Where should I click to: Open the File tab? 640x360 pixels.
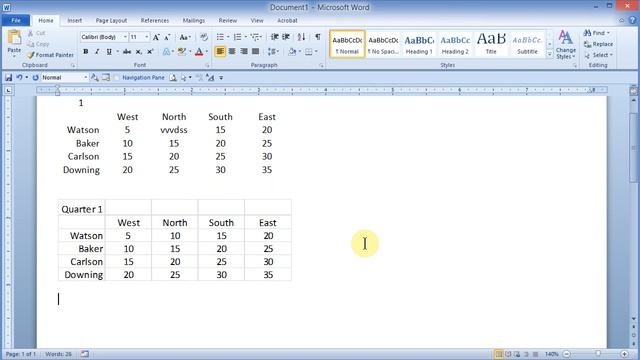16,20
